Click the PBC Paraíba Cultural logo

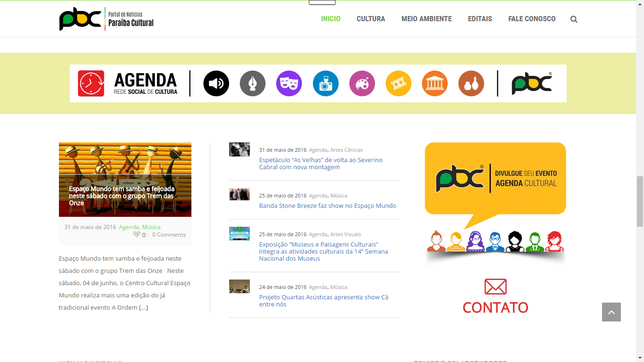click(x=107, y=19)
